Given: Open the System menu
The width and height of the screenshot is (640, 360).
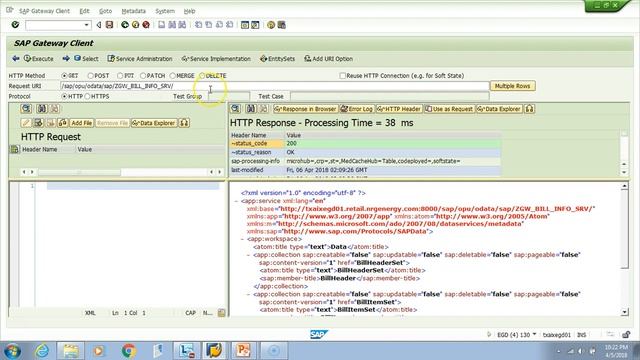Looking at the screenshot, I should (x=165, y=11).
